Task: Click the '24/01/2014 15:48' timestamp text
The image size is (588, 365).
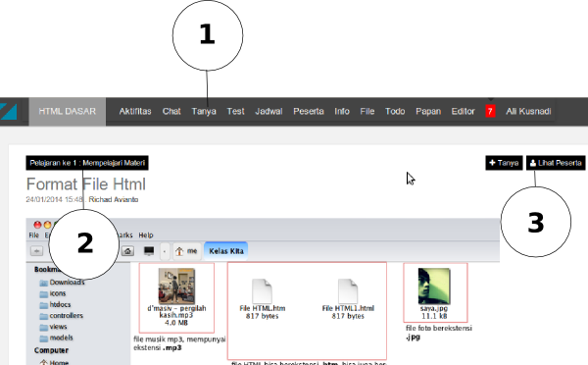Action: [x=54, y=199]
